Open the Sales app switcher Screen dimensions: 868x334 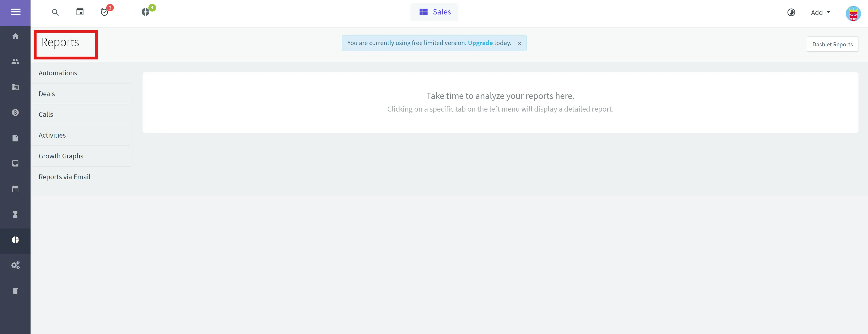click(434, 12)
